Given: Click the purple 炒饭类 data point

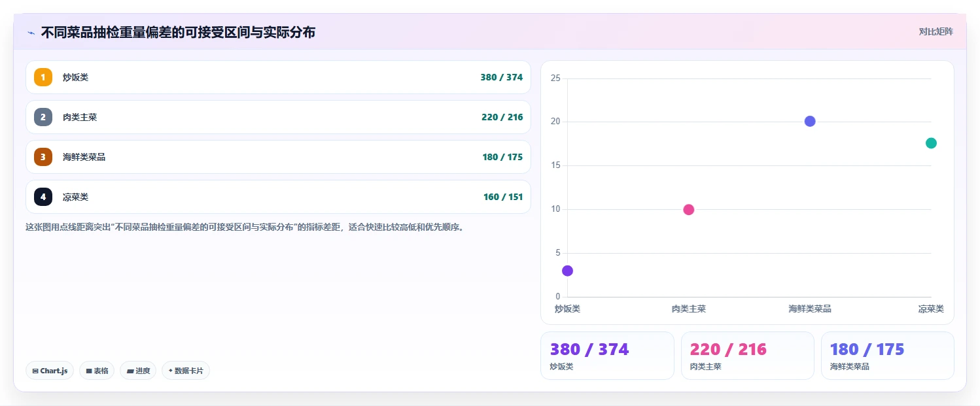Looking at the screenshot, I should (x=567, y=271).
